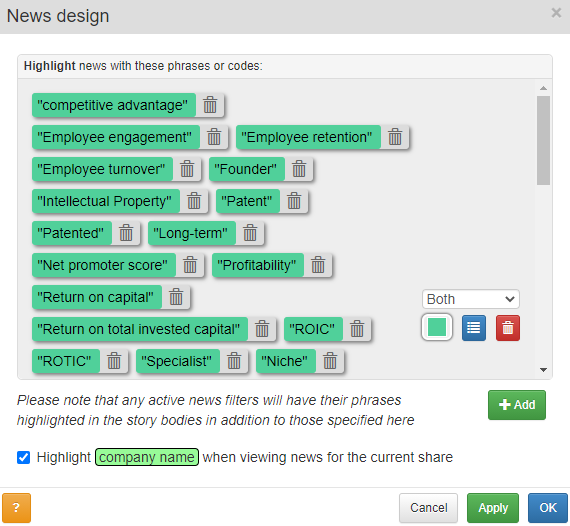Delete the "Niche" phrase tag
The height and width of the screenshot is (526, 570).
(x=330, y=361)
